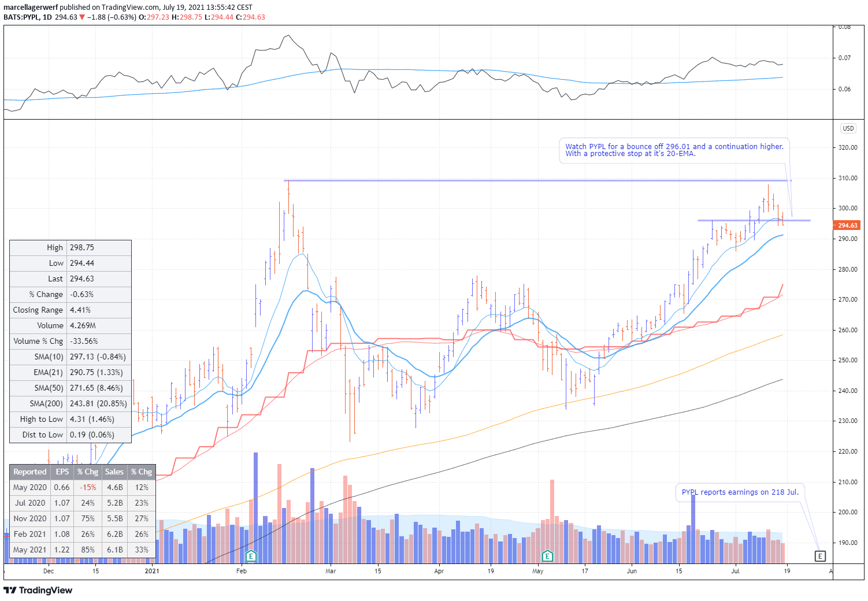The height and width of the screenshot is (601, 868).
Task: Click the Volume 4.269M row
Action: [71, 325]
